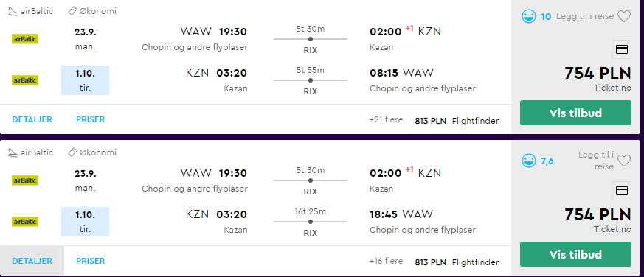Click 'Vis tilbud' button on first offer

[x=575, y=113]
